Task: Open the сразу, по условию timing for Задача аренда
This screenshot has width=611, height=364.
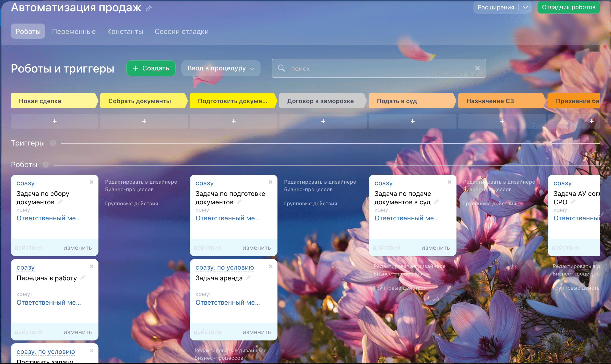Action: 224,267
